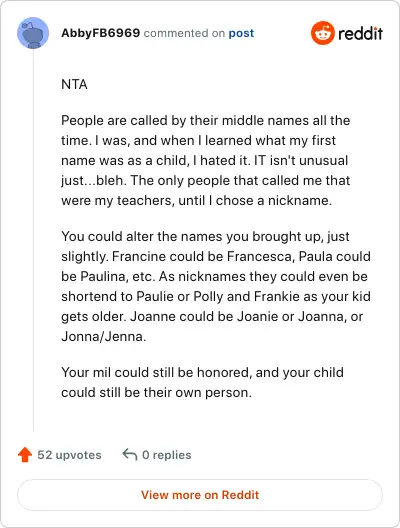This screenshot has height=528, width=400.
Task: Click the vertical thread line beside the comment
Action: point(33,240)
